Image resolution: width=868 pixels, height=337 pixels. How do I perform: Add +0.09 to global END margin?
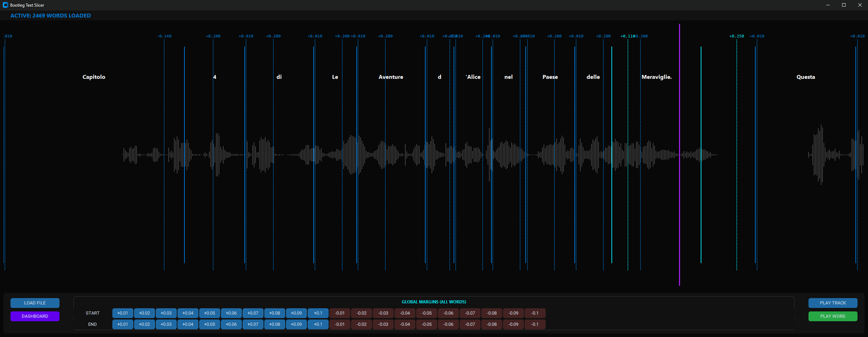pyautogui.click(x=296, y=324)
